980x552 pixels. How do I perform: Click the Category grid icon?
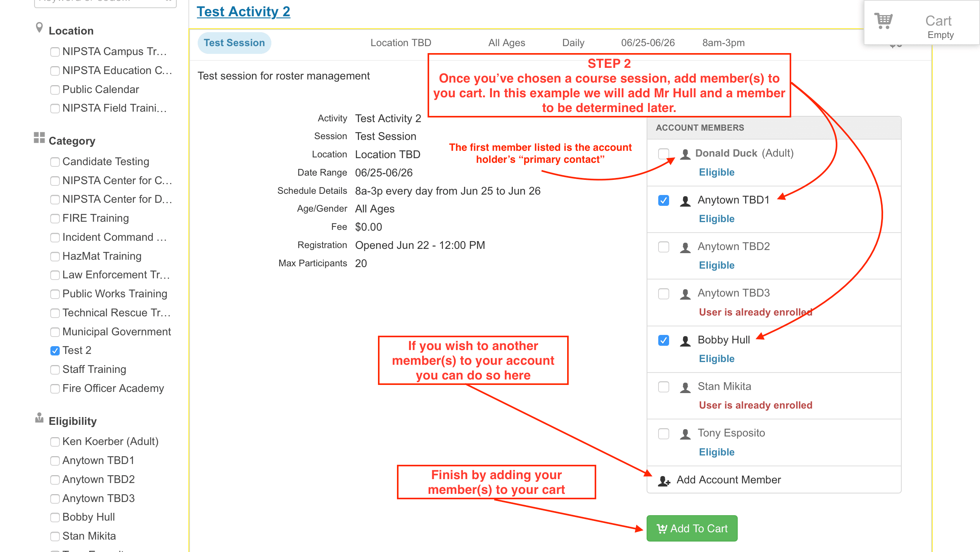39,138
